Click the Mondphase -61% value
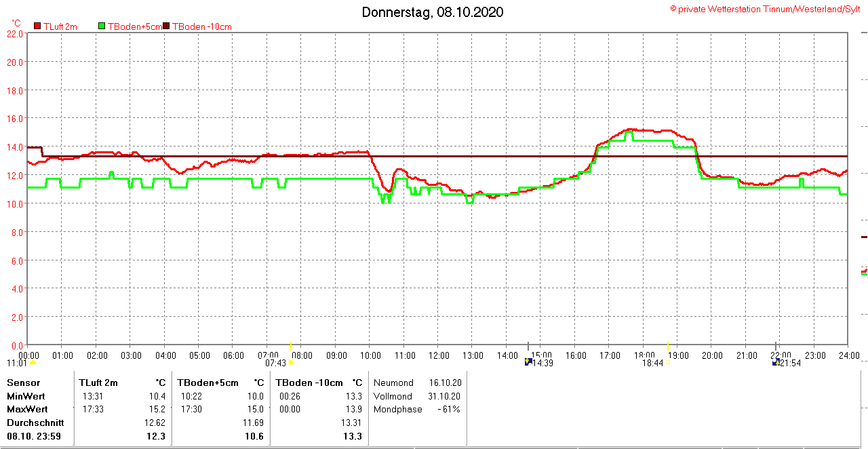 point(449,409)
